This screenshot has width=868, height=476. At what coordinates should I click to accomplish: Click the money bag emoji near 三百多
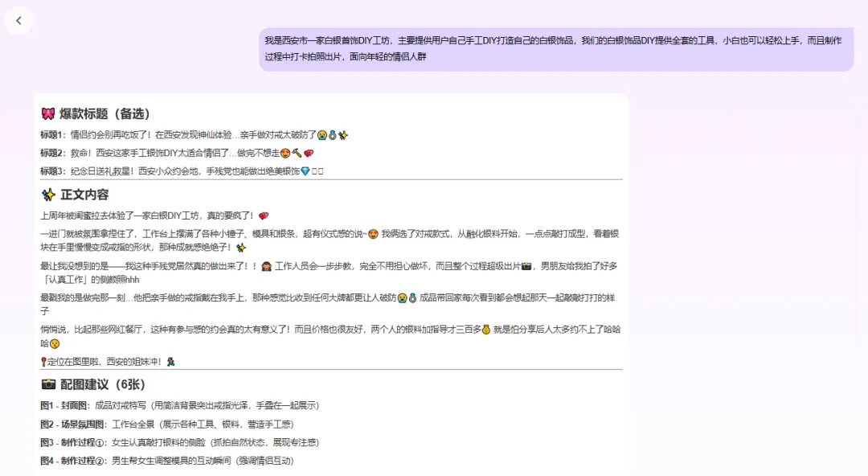pos(485,330)
